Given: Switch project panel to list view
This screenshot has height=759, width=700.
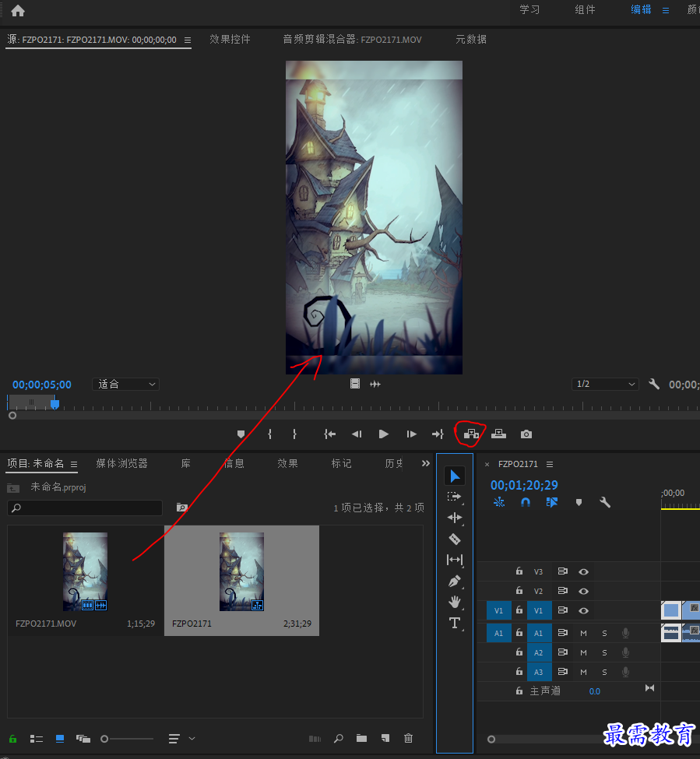Looking at the screenshot, I should coord(37,739).
